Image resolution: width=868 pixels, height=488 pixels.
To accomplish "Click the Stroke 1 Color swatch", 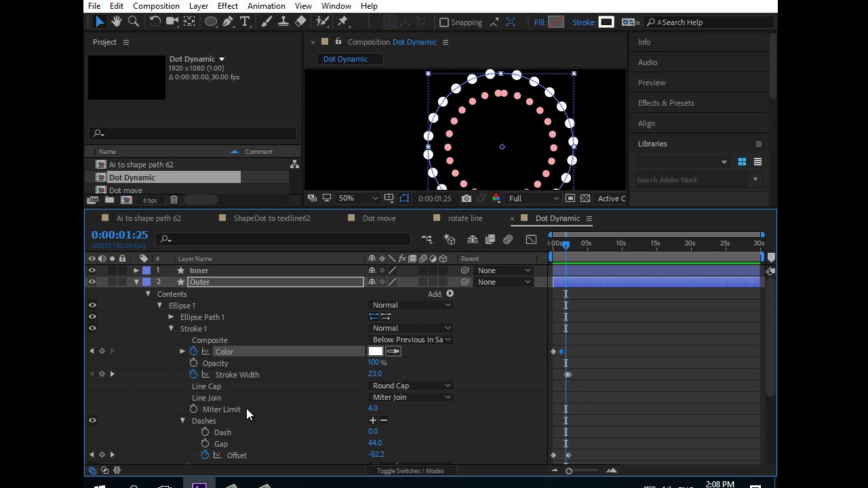I will click(x=375, y=351).
